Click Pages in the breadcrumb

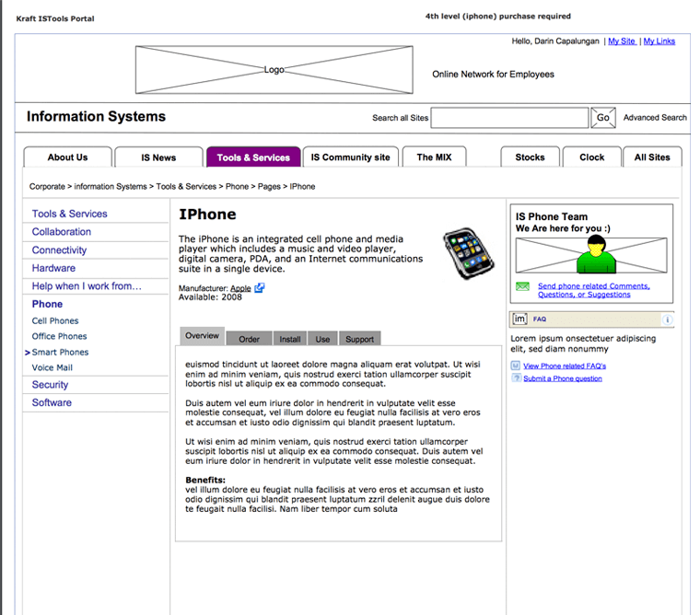tap(269, 187)
